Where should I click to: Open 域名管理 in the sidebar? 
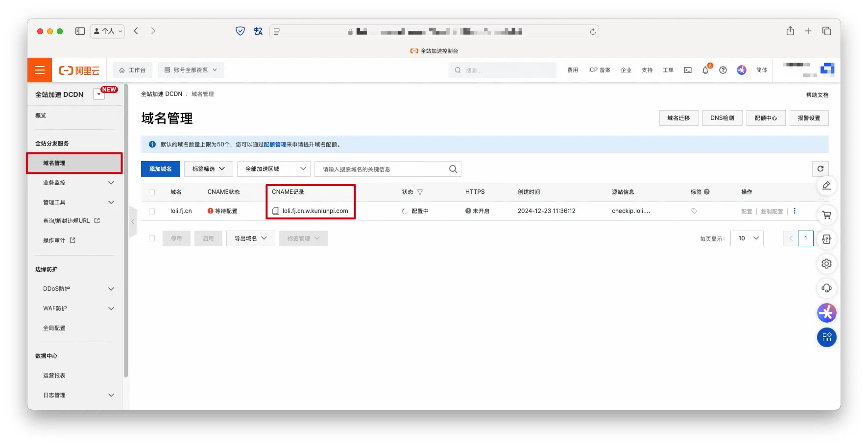pos(54,163)
